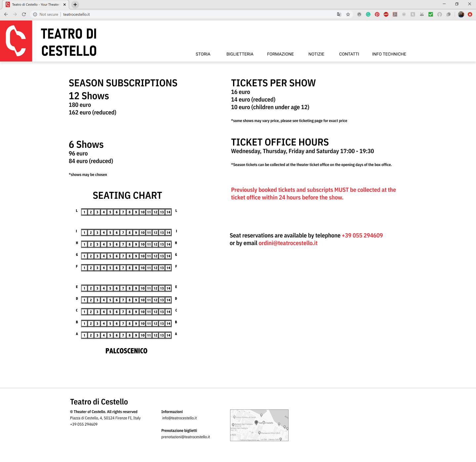Open a new tab with plus button
Screen dimensions: 476x462
[x=75, y=5]
